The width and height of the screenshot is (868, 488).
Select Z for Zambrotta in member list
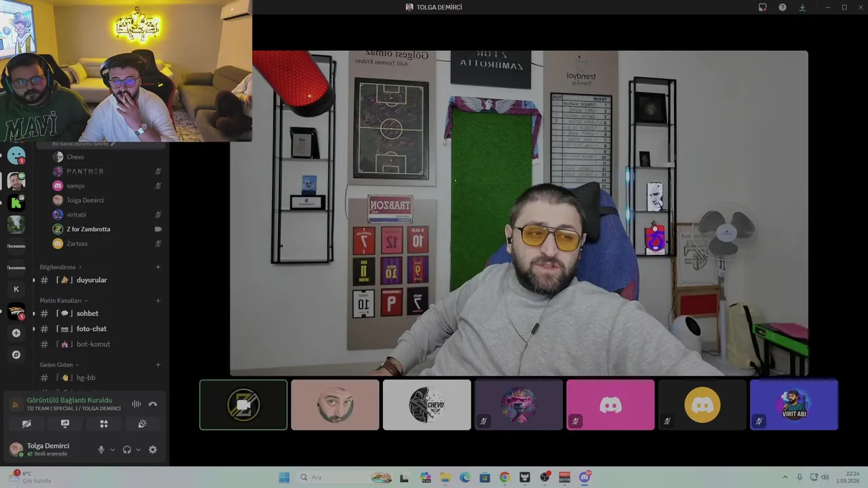pyautogui.click(x=106, y=229)
